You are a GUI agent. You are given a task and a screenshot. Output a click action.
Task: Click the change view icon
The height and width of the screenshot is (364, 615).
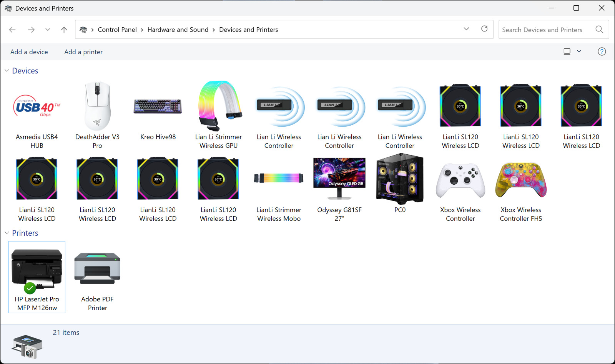pos(567,51)
